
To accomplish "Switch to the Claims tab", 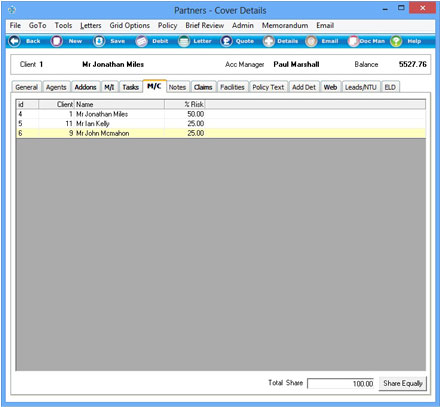I will (203, 87).
